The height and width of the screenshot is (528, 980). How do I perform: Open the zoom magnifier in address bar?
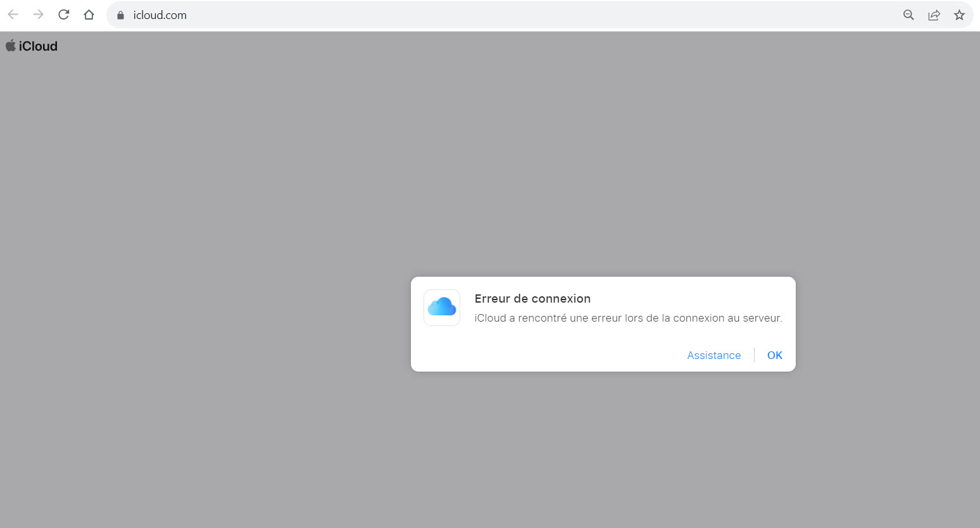[x=908, y=15]
